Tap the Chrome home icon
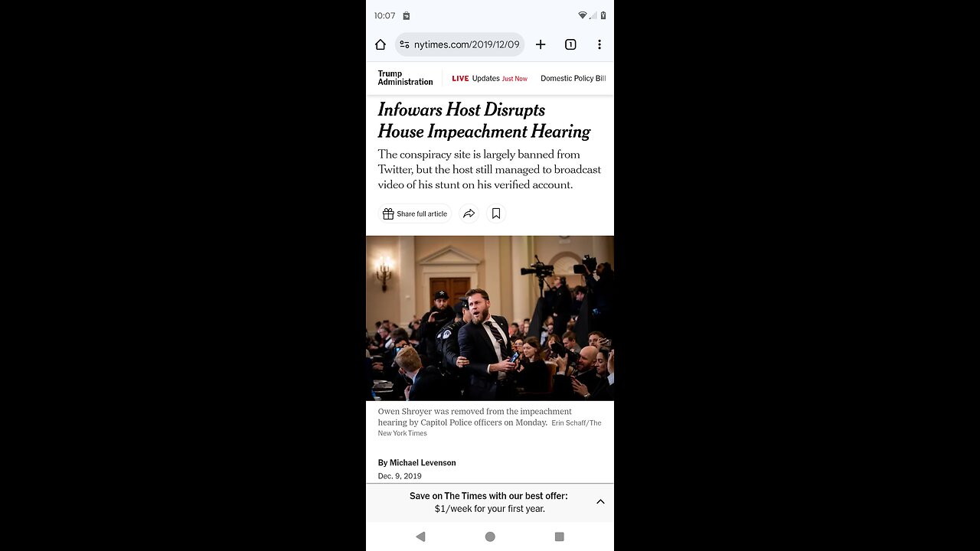 [x=381, y=44]
